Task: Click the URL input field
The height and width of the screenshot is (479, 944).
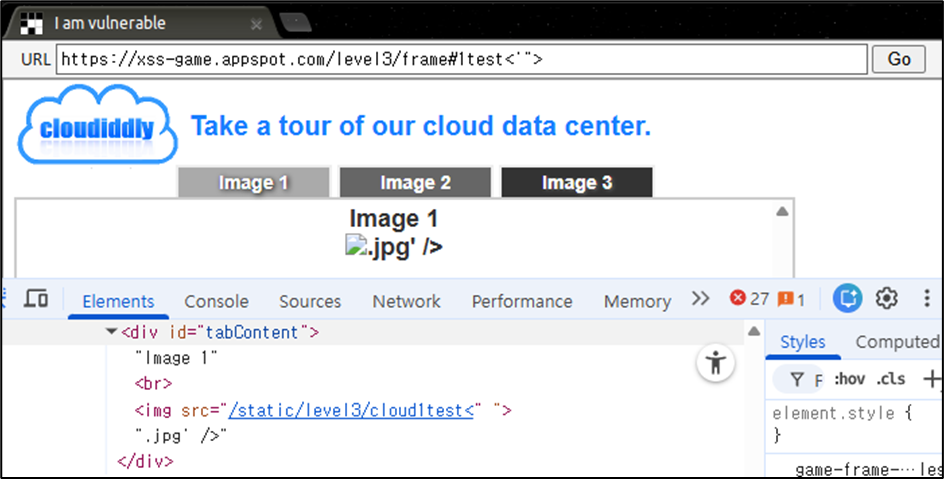Action: coord(462,59)
